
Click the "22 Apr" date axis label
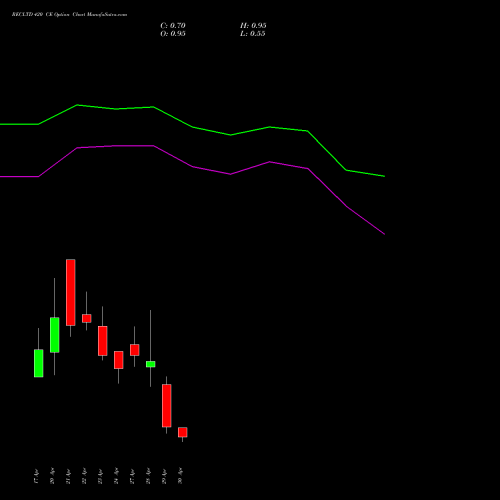point(84,476)
